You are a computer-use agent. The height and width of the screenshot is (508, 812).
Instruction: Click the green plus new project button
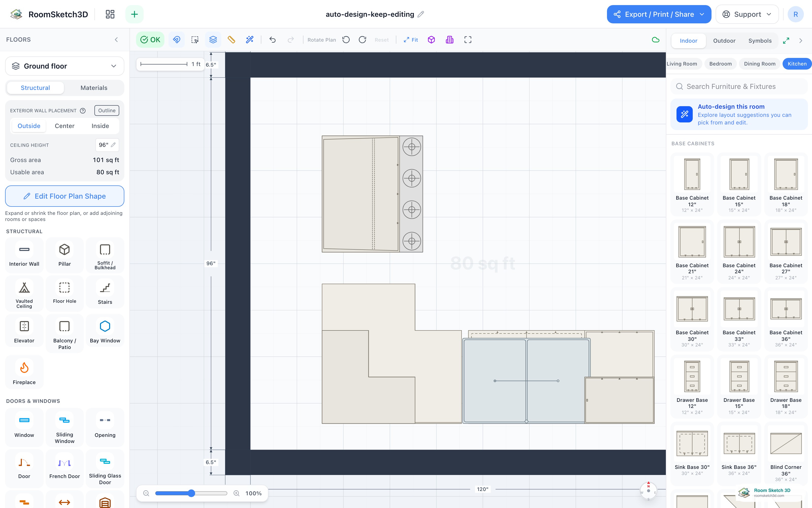pos(134,14)
